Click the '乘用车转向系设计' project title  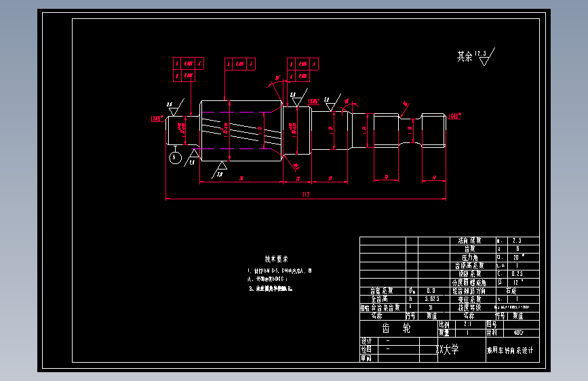(x=510, y=350)
